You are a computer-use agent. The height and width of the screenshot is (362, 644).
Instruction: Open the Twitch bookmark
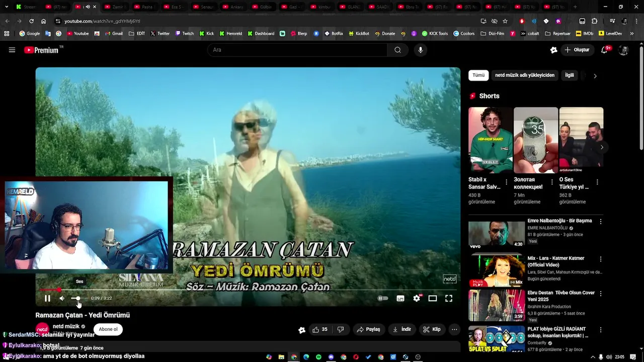tap(184, 34)
